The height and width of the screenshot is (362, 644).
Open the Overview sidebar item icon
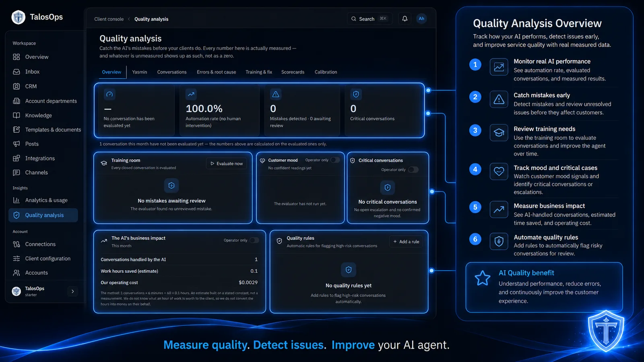pyautogui.click(x=17, y=57)
